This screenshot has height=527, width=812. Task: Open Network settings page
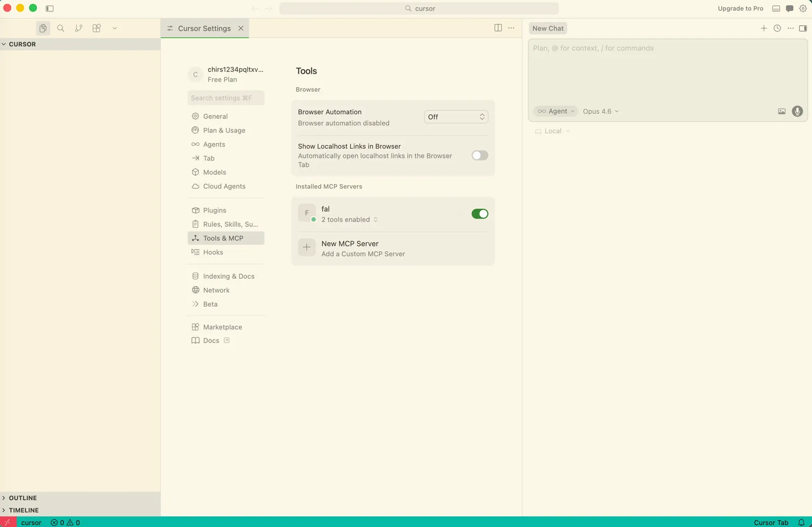click(226, 290)
